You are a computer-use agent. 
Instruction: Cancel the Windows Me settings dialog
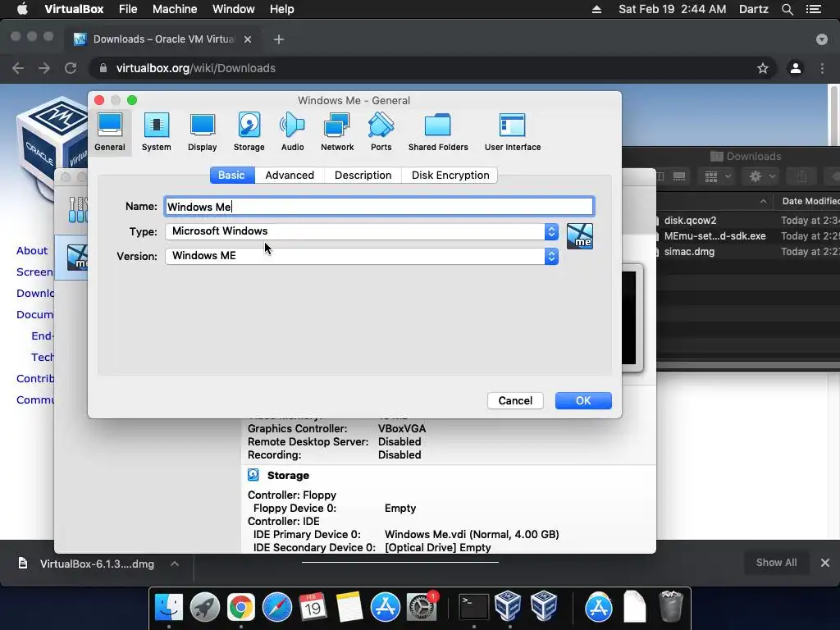pyautogui.click(x=515, y=400)
